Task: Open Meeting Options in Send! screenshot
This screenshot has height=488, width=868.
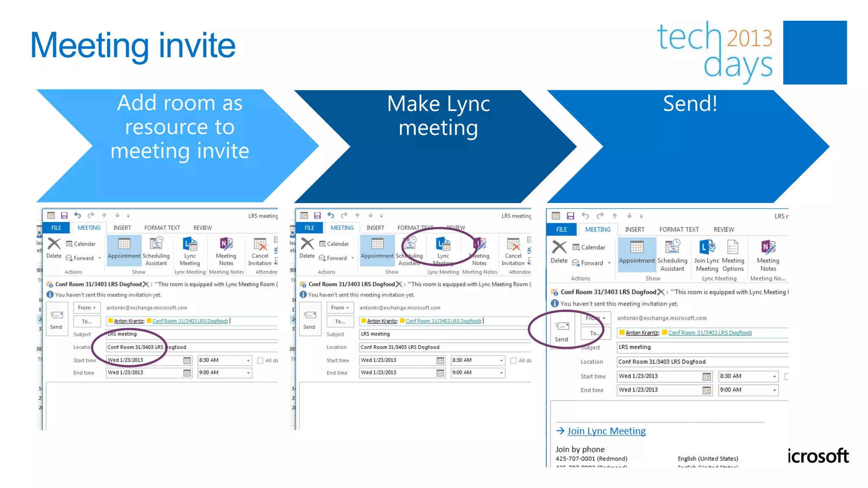Action: [733, 255]
